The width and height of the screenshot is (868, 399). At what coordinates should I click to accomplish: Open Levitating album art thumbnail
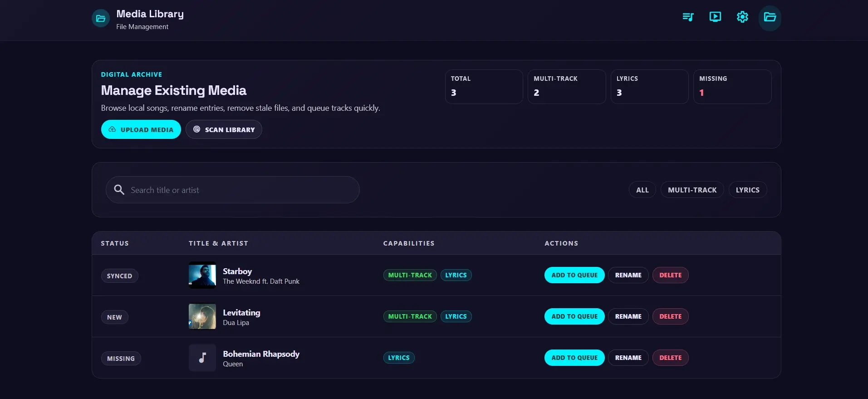[202, 316]
